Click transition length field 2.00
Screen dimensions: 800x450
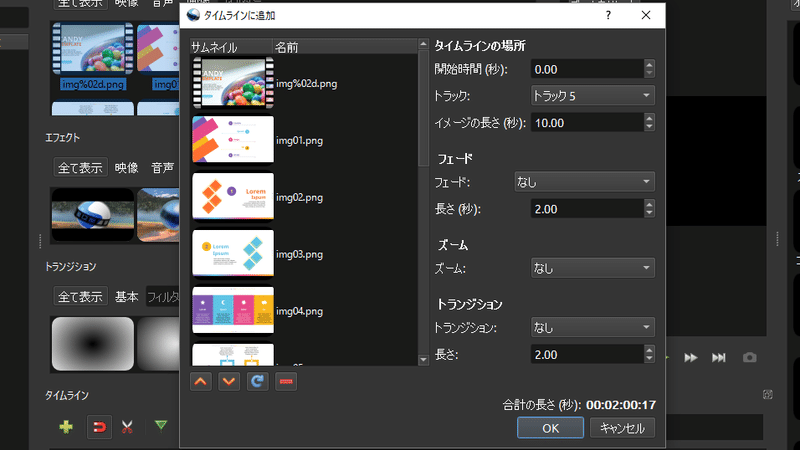point(587,354)
